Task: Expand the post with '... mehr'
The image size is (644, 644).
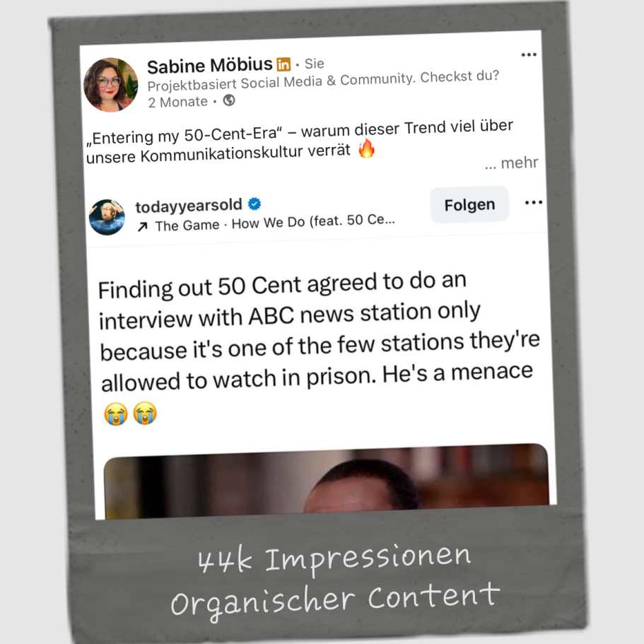Action: (511, 163)
